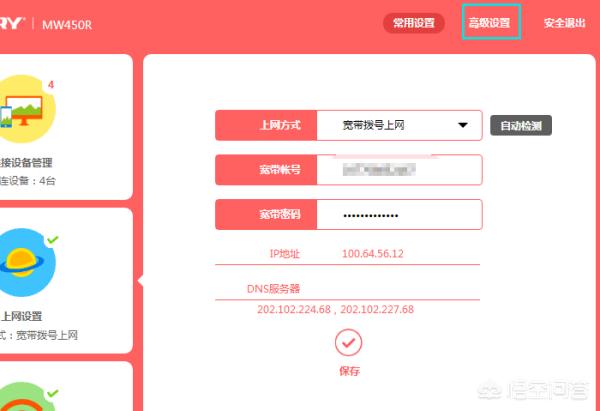This screenshot has height=411, width=600.
Task: Click the green checkmark on wireless card
Action: click(x=52, y=393)
